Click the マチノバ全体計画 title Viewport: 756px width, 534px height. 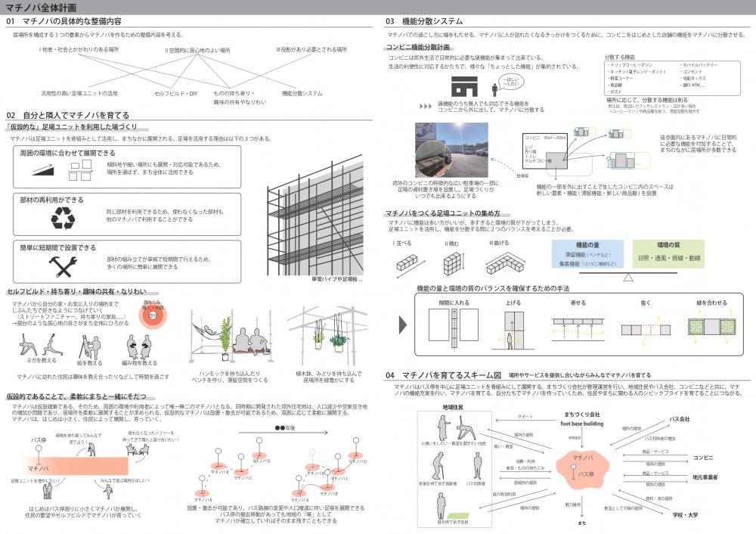pos(41,8)
